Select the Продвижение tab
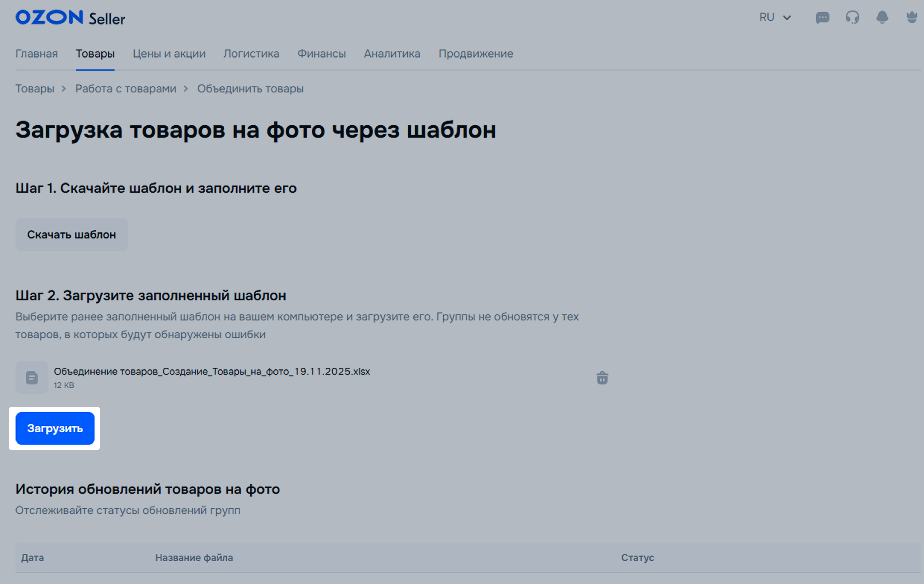The height and width of the screenshot is (584, 924). [x=475, y=54]
